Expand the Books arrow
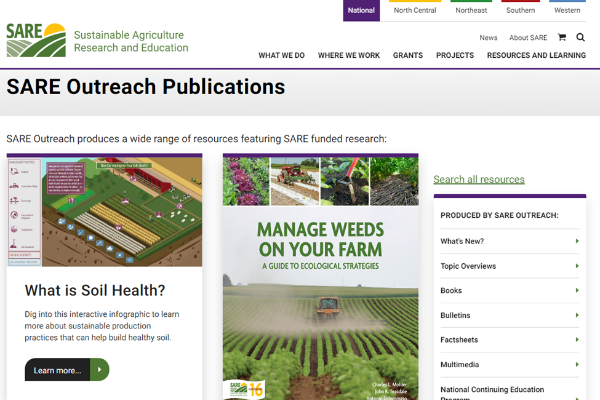The height and width of the screenshot is (400, 600). click(577, 290)
